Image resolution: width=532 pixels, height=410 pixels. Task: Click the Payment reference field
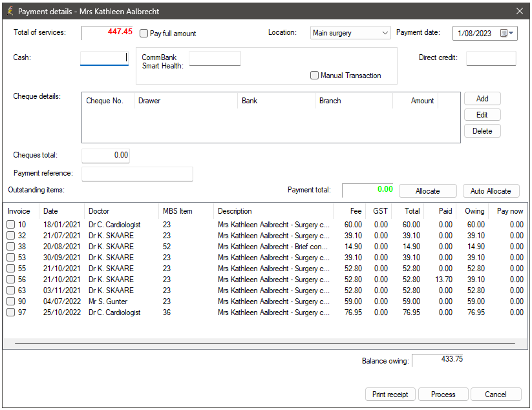[x=137, y=174]
